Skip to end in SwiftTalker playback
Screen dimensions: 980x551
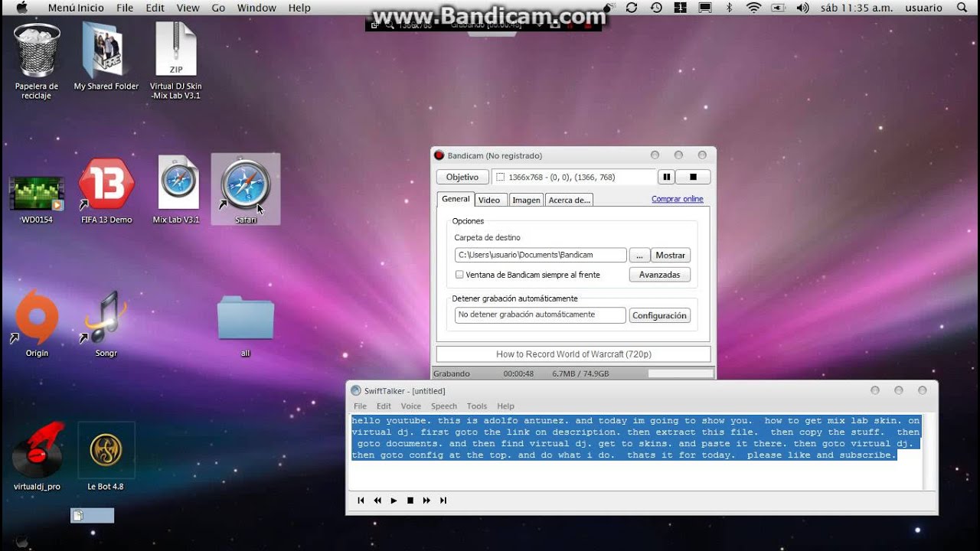coord(443,500)
